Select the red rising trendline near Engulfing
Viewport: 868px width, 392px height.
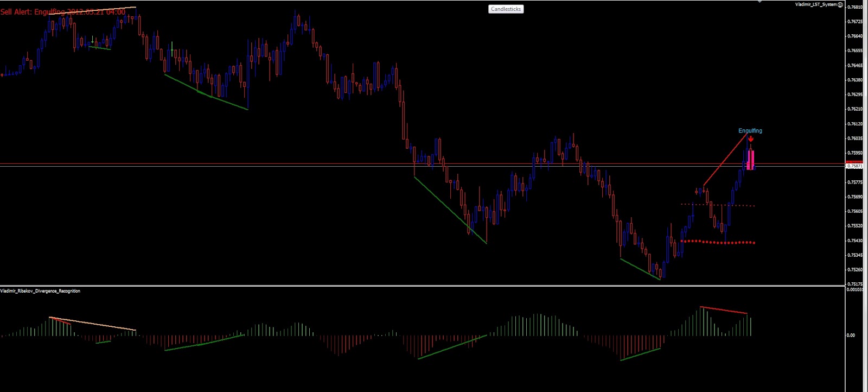725,159
